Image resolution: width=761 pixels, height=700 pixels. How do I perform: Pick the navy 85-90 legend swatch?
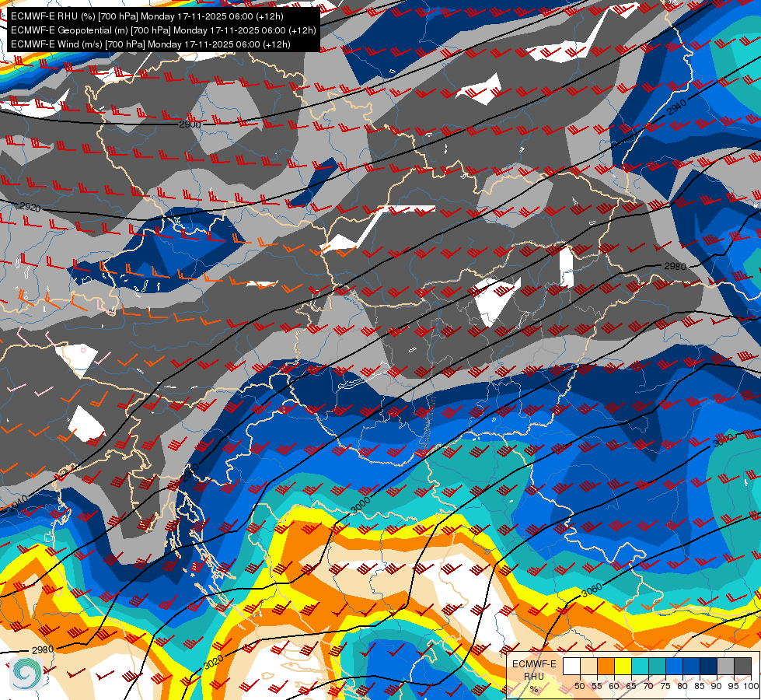[709, 666]
